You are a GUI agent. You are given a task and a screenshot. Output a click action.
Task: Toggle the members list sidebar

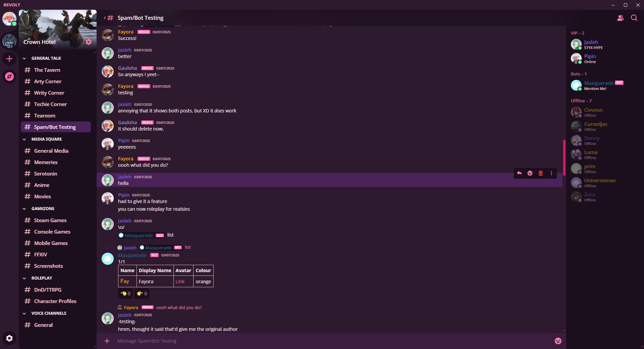(620, 18)
